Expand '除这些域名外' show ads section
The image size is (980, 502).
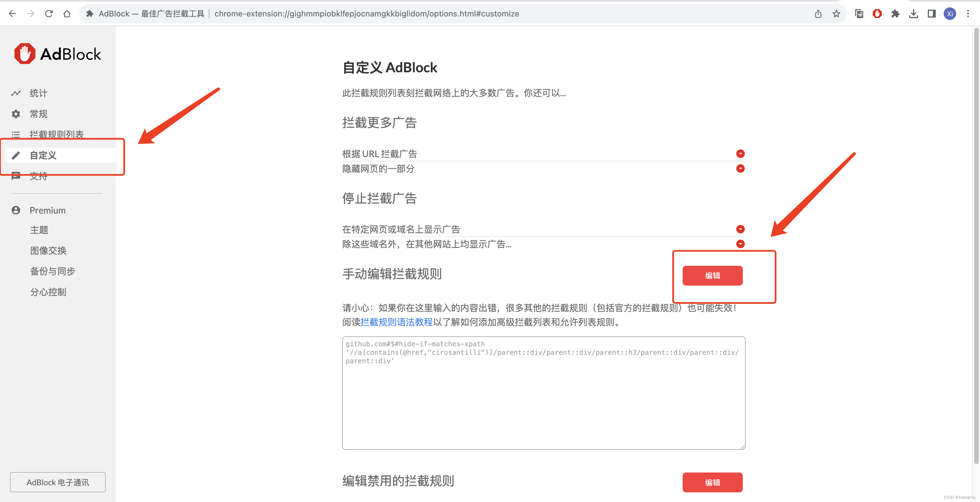click(740, 244)
